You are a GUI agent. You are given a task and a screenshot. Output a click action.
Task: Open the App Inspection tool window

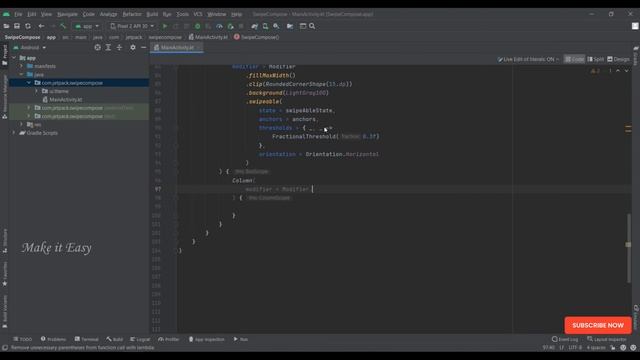[206, 339]
